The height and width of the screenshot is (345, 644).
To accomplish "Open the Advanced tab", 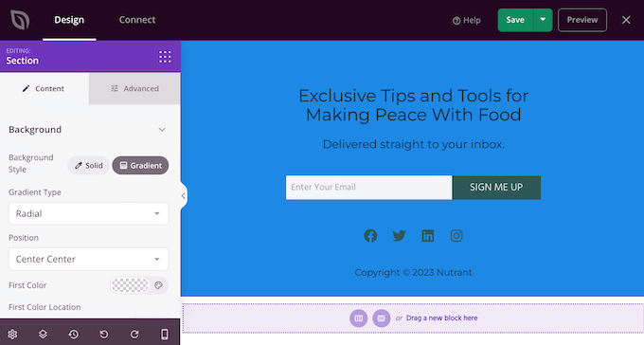I will tap(134, 88).
